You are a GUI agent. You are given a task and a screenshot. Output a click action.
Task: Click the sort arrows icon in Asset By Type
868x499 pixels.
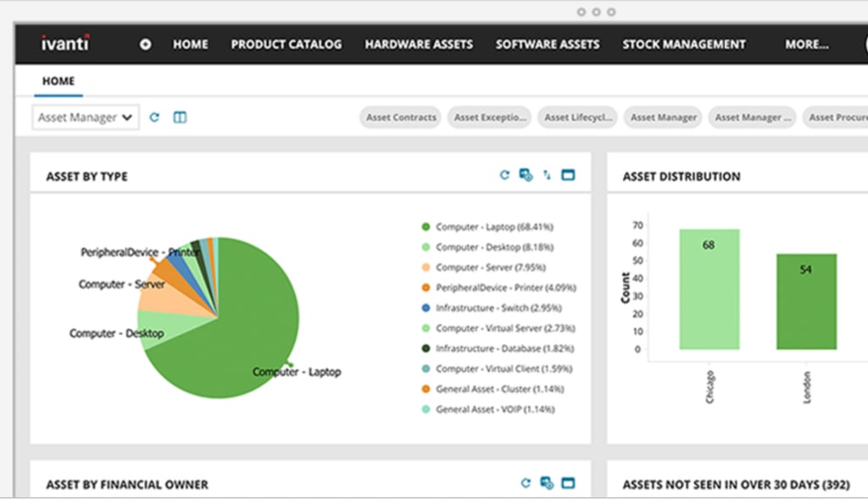[x=547, y=175]
